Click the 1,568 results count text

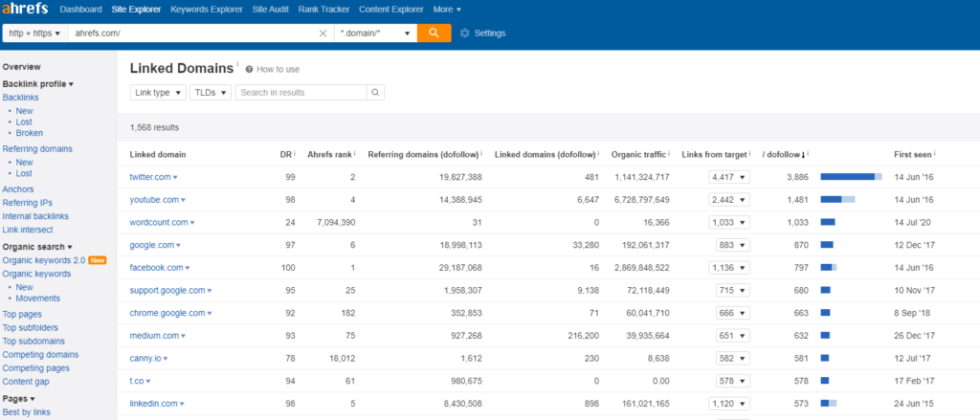154,127
